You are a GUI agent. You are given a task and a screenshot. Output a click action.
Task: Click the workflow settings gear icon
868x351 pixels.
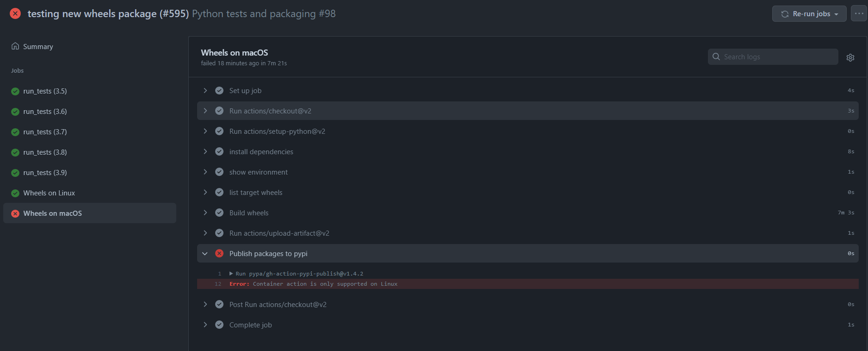pos(850,57)
